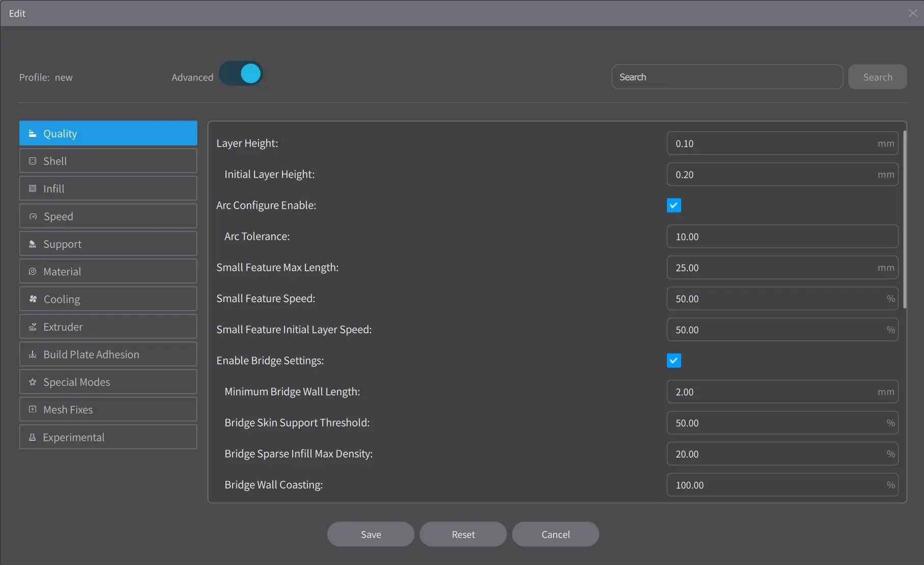Viewport: 924px width, 565px height.
Task: Click the Mesh Fixes icon
Action: (33, 409)
